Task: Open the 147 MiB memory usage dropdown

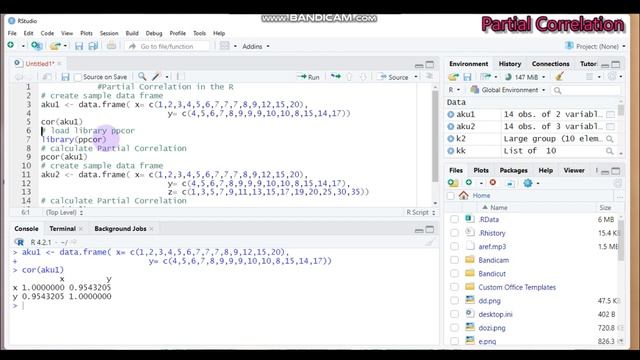Action: [x=525, y=77]
